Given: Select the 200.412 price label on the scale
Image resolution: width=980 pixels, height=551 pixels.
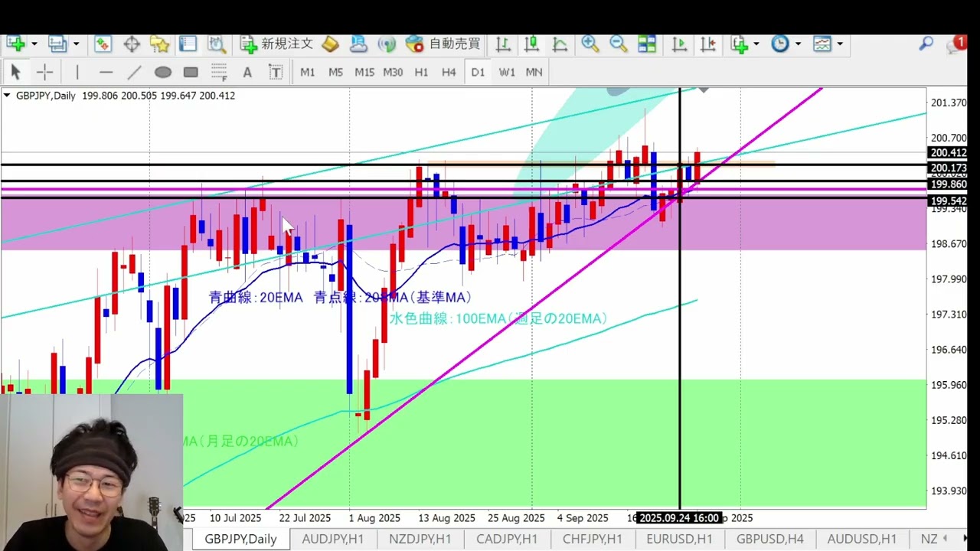Looking at the screenshot, I should point(948,153).
